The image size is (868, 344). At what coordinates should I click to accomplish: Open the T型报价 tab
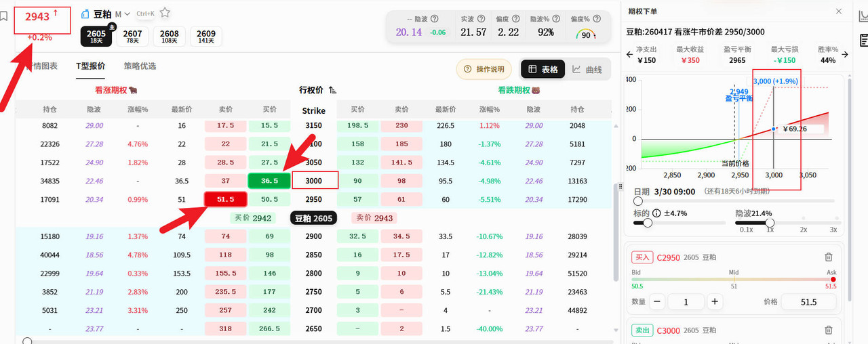pyautogui.click(x=90, y=66)
